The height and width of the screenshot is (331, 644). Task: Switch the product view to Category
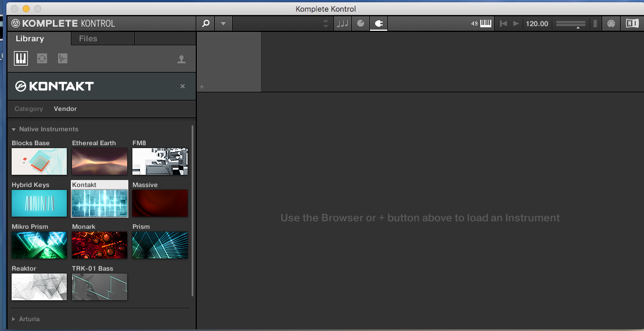[29, 109]
